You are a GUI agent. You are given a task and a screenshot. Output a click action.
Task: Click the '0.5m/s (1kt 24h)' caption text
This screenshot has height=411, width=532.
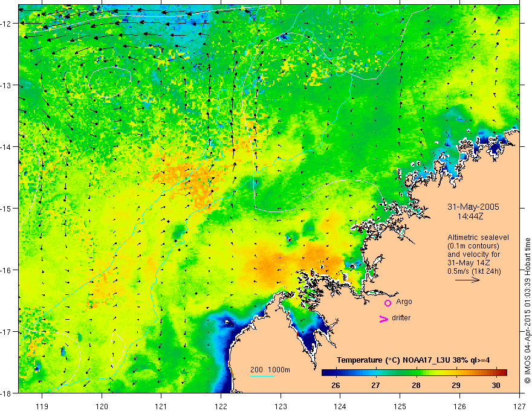(474, 271)
